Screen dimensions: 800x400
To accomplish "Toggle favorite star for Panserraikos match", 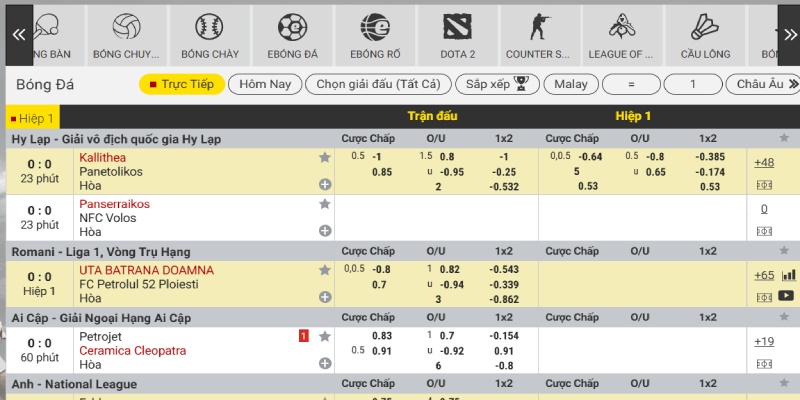I will 324,204.
